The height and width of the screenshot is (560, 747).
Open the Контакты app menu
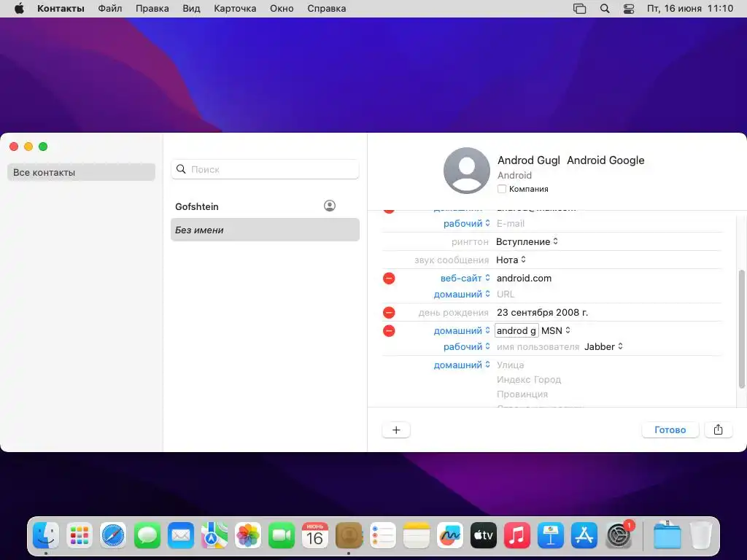pyautogui.click(x=61, y=9)
